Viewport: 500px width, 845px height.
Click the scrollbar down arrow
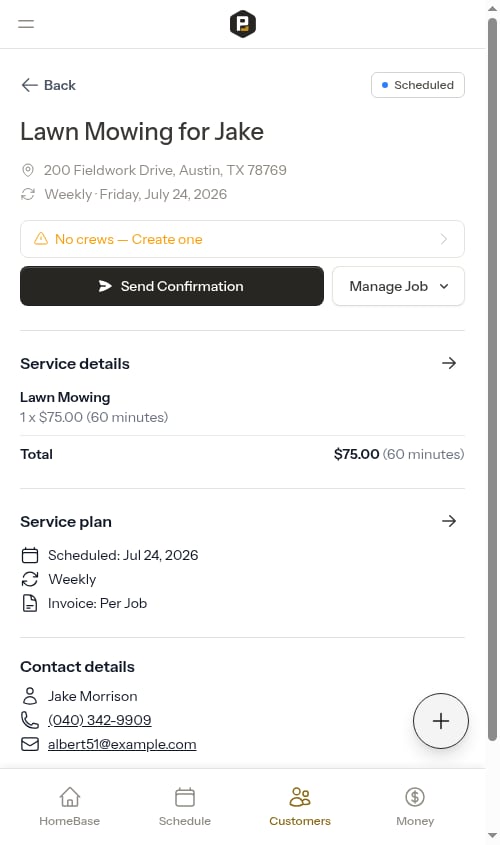[x=492, y=836]
